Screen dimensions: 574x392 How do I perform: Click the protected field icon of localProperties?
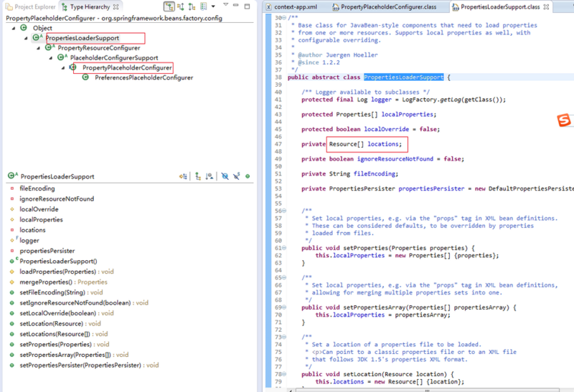coord(12,220)
